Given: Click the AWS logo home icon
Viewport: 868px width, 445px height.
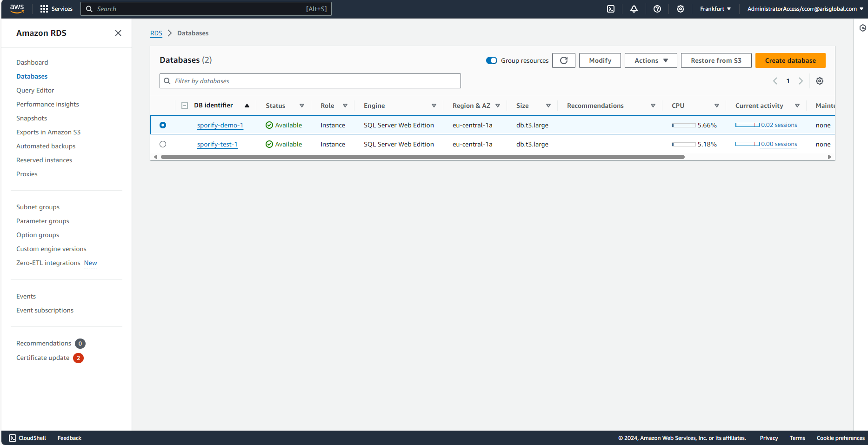Looking at the screenshot, I should click(x=17, y=8).
